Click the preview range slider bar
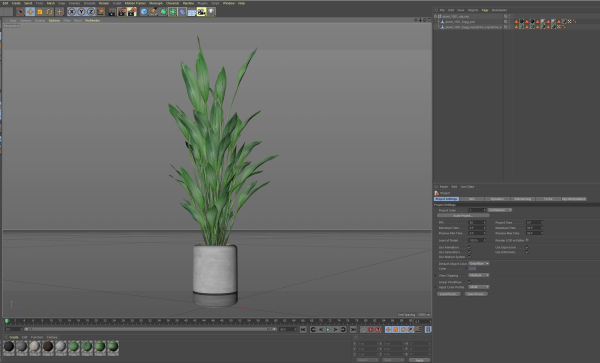 click(x=151, y=329)
